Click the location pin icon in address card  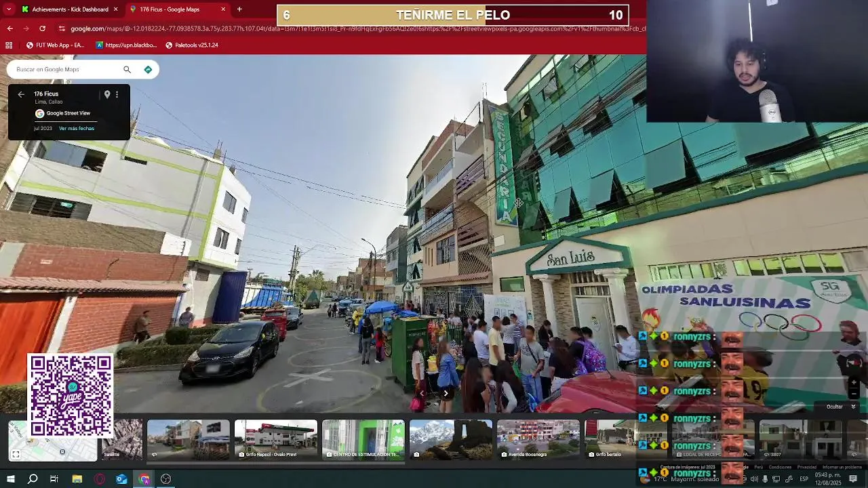(107, 94)
